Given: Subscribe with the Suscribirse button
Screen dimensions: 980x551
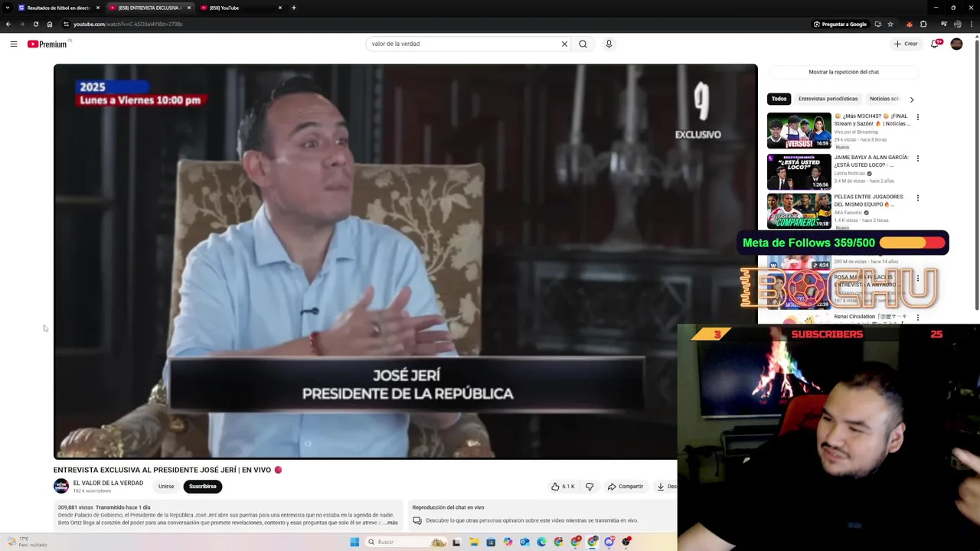Looking at the screenshot, I should [x=203, y=486].
